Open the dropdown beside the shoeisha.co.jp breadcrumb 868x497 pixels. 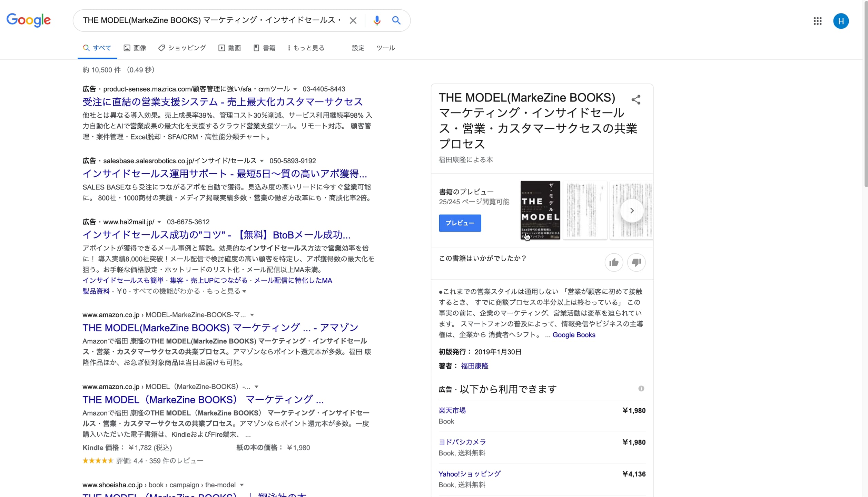(x=242, y=485)
